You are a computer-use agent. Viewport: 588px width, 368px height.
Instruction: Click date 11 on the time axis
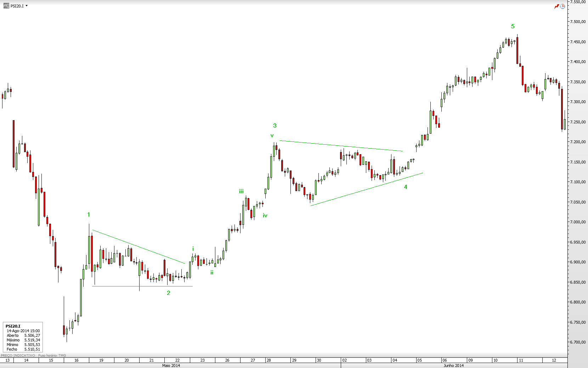click(521, 360)
